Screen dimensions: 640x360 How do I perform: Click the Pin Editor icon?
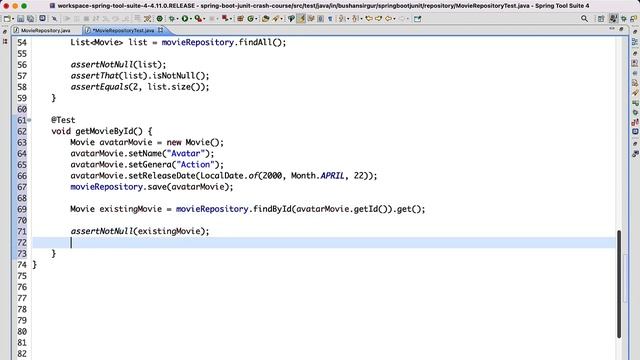pyautogui.click(x=418, y=19)
